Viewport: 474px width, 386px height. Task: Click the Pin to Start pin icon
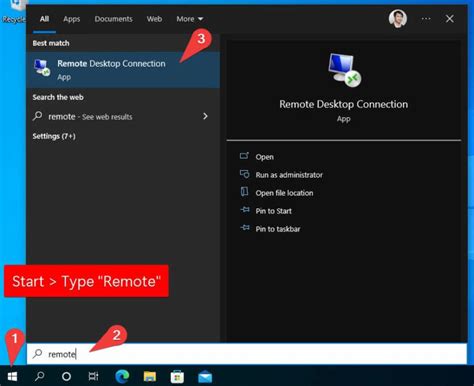(245, 210)
